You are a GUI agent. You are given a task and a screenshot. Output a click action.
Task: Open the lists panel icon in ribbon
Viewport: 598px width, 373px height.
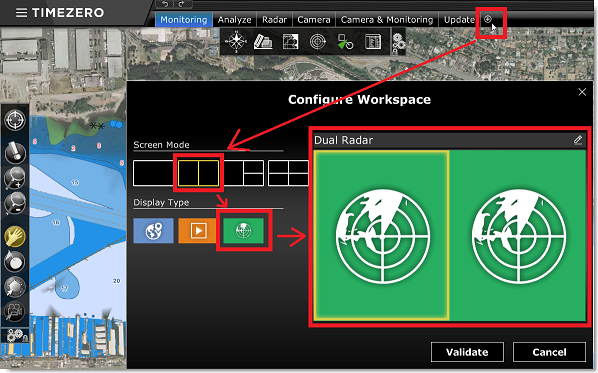373,42
